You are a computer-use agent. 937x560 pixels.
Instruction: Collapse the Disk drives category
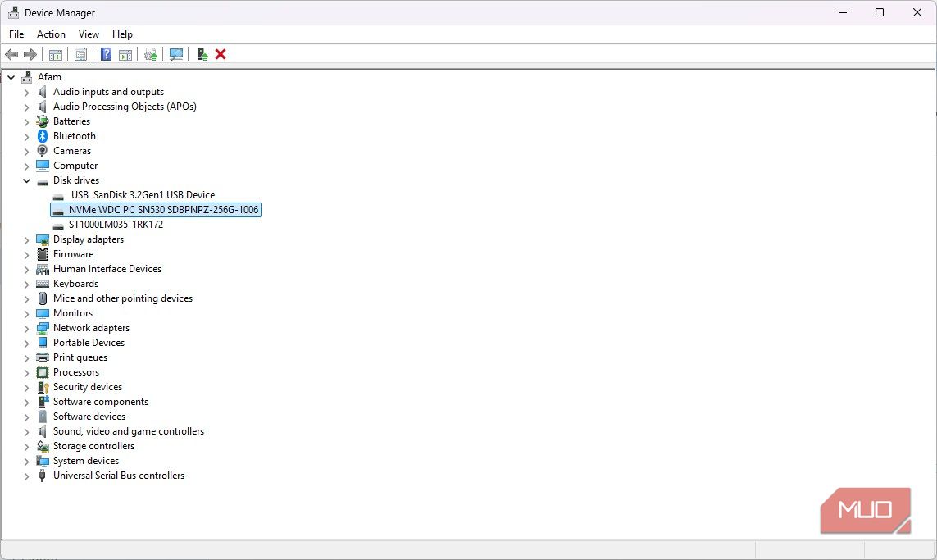point(26,180)
